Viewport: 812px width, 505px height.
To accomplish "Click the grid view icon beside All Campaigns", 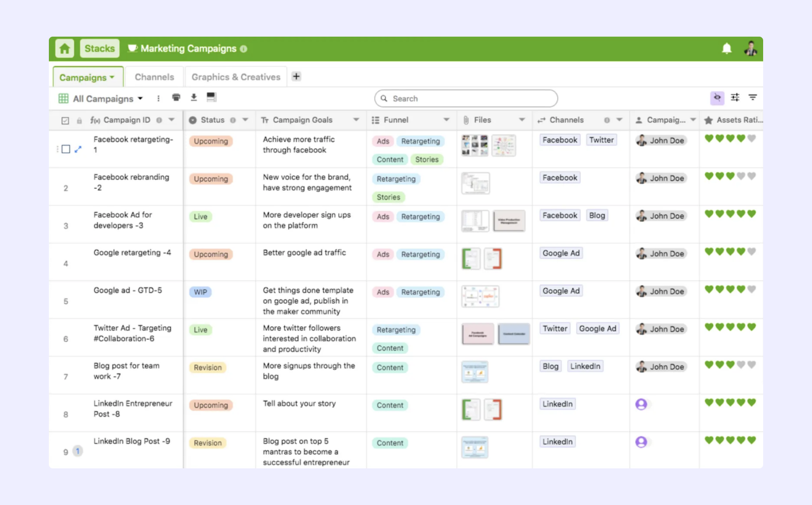I will [64, 98].
